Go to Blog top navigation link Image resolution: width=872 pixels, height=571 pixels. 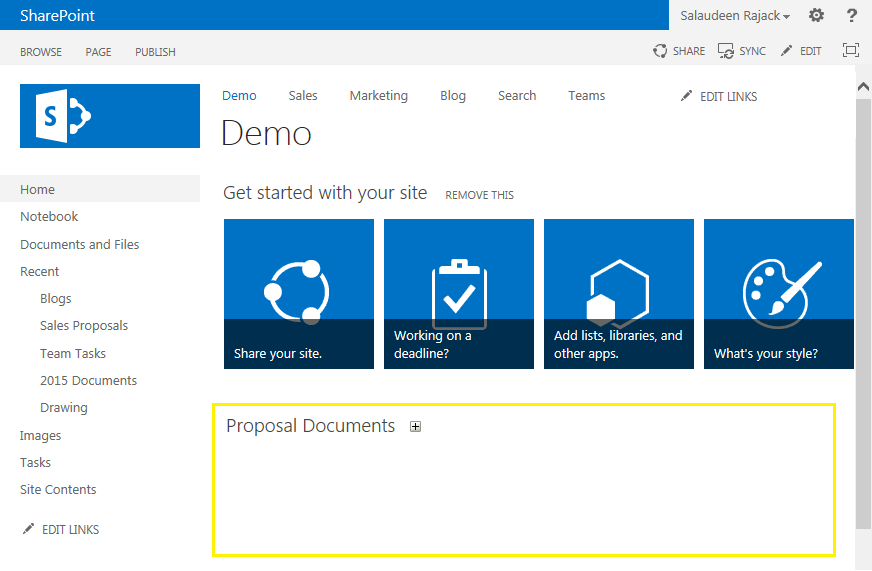pos(453,96)
